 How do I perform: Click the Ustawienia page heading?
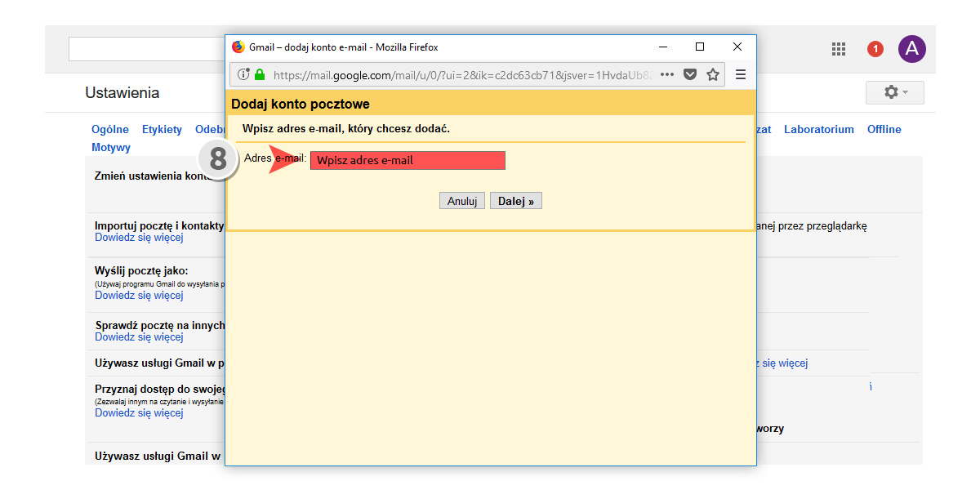click(122, 93)
